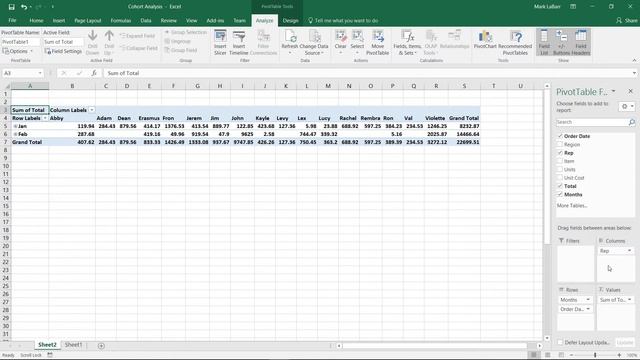Open Insert Timeline
This screenshot has height=360, width=640.
pos(239,42)
